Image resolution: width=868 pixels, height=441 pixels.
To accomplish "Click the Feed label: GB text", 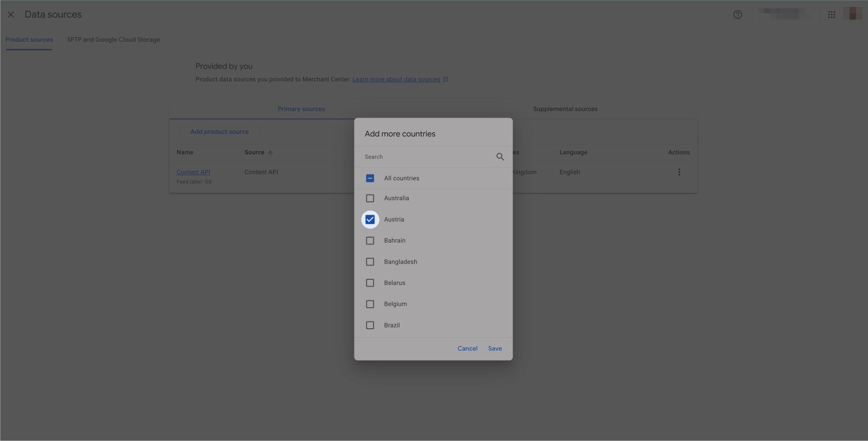I will tap(194, 182).
